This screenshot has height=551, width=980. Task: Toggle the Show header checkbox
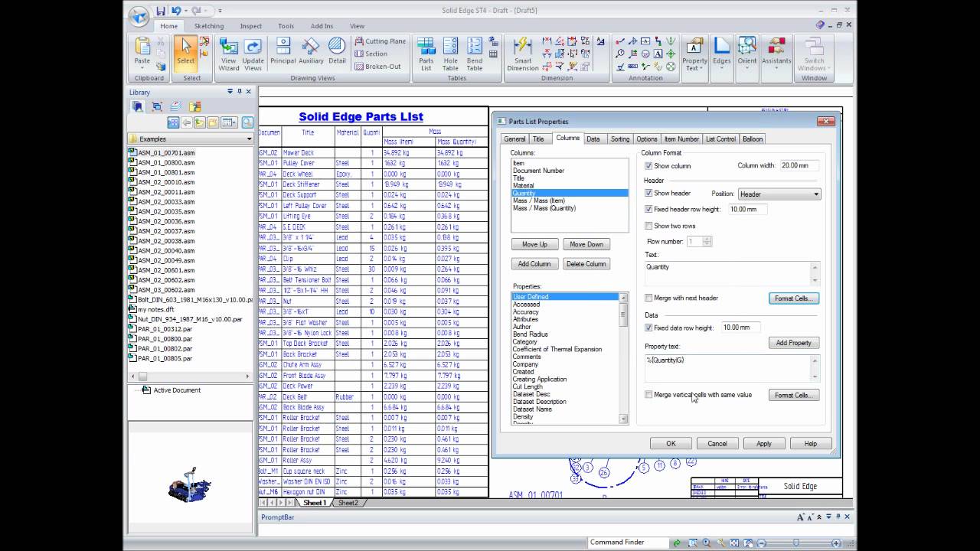coord(648,194)
